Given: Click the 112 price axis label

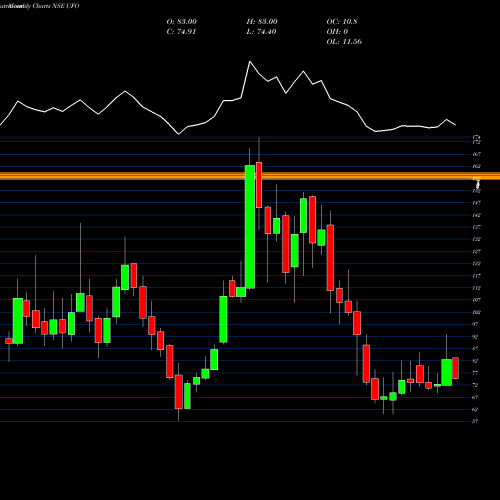Looking at the screenshot, I should click(477, 288).
